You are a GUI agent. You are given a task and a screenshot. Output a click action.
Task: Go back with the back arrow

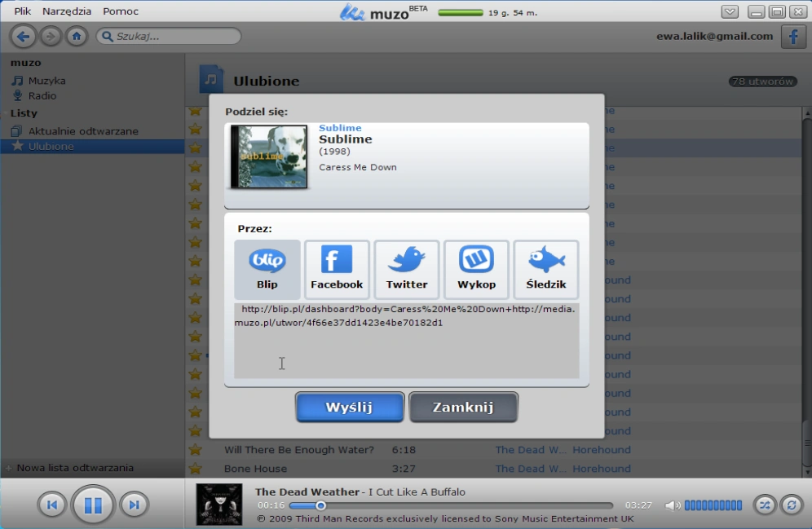pos(23,36)
